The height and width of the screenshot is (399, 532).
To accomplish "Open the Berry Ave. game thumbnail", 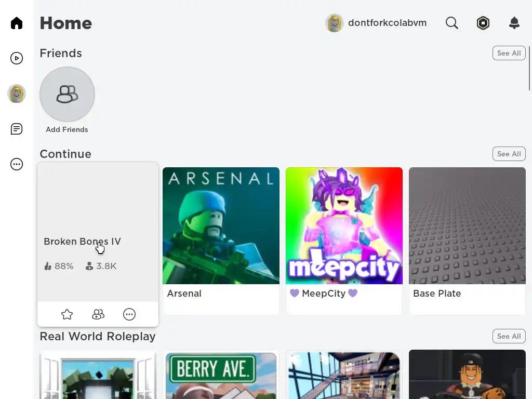I will (x=221, y=375).
